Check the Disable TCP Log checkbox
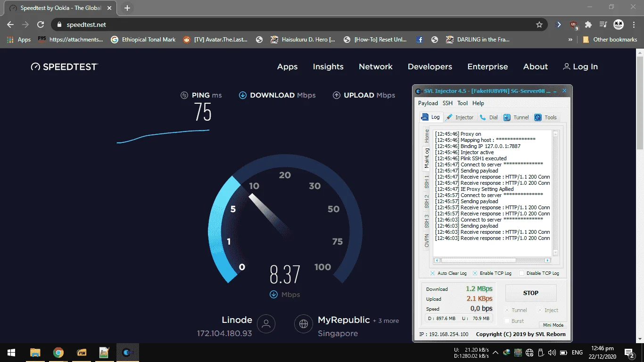This screenshot has height=362, width=644. pyautogui.click(x=521, y=273)
